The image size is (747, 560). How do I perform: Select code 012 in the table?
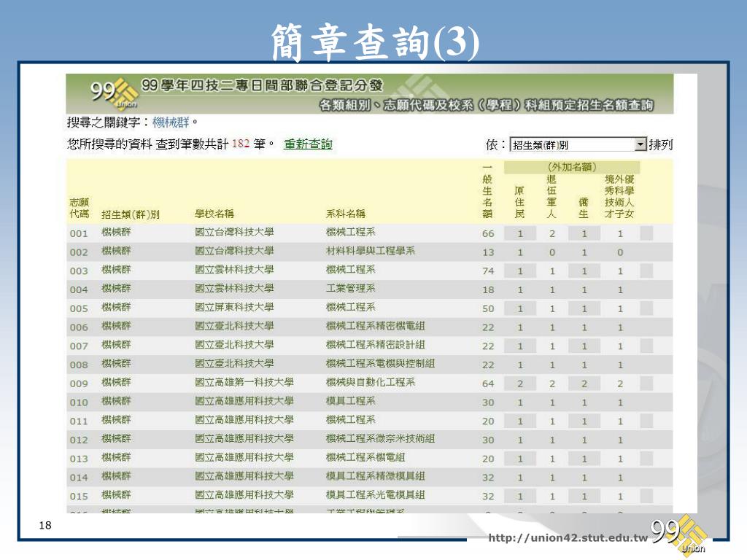[79, 440]
